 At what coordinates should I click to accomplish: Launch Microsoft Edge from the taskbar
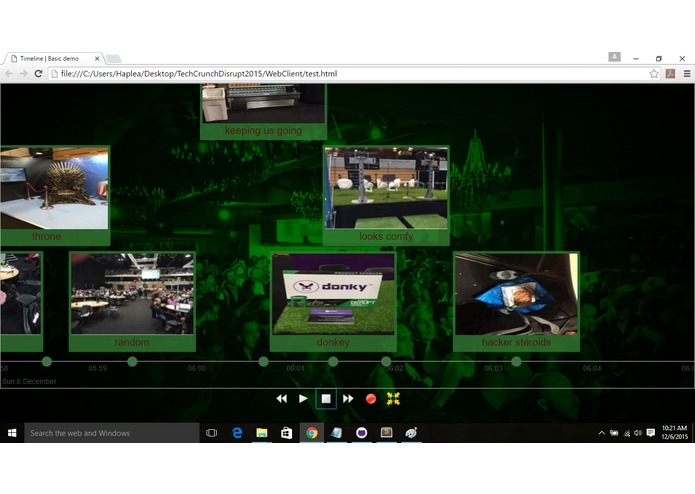coord(237,433)
